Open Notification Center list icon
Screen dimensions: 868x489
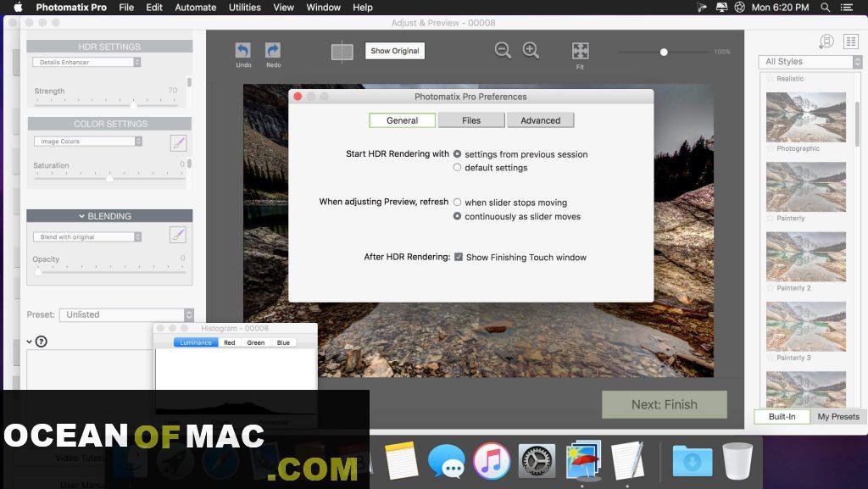[847, 7]
